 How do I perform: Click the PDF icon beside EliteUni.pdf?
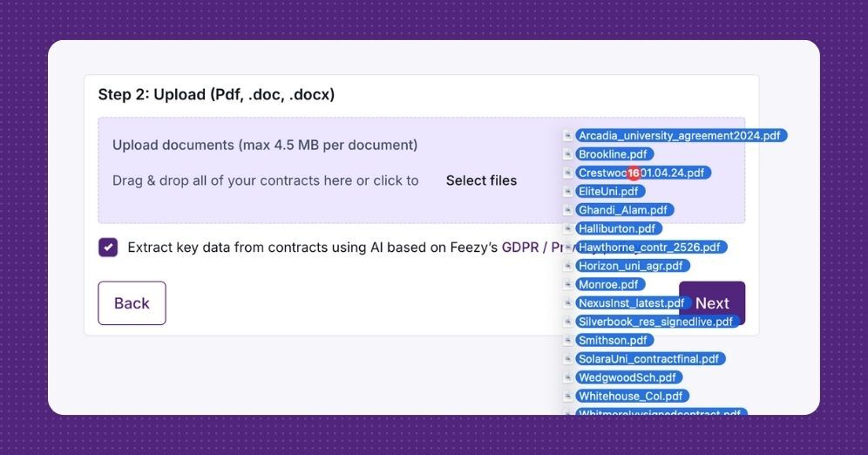[x=567, y=192]
